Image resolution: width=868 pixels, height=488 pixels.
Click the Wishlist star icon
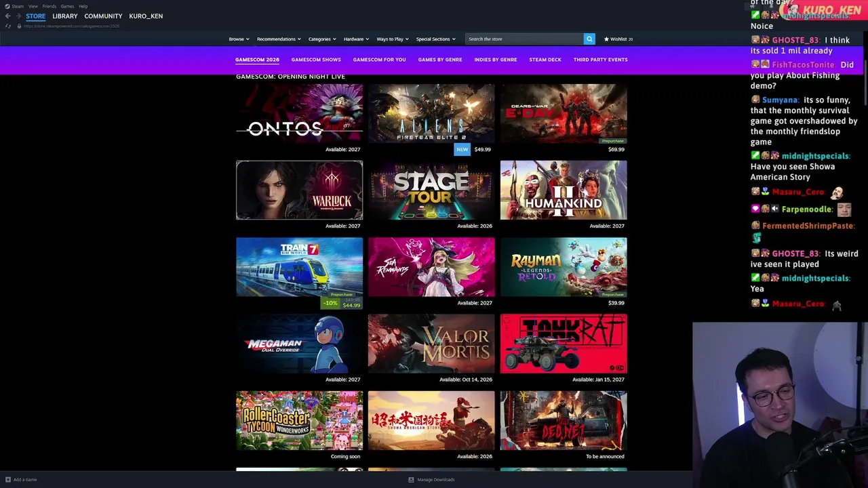(606, 39)
